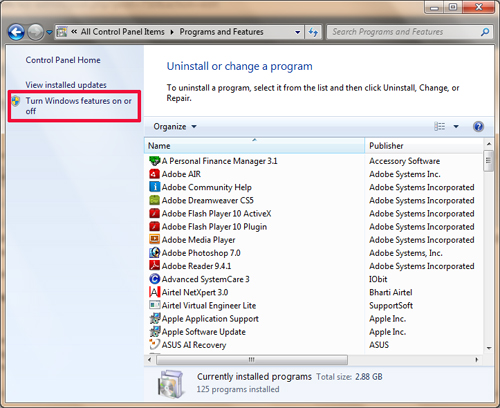Select the Apple Application Support icon
Viewport: 500px width, 408px height.
(154, 319)
